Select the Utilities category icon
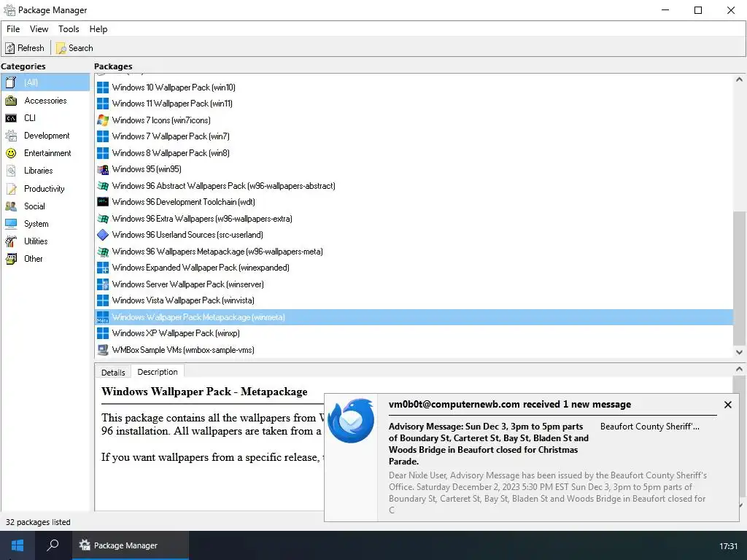The width and height of the screenshot is (747, 560). click(x=11, y=241)
